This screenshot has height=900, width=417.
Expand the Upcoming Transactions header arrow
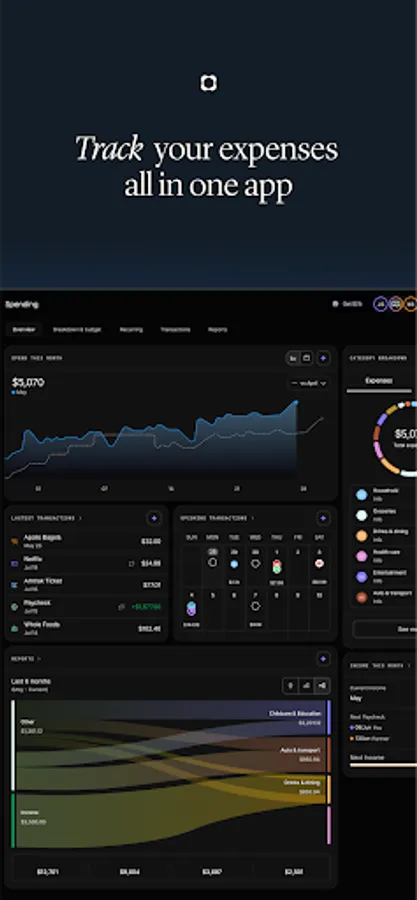[x=253, y=518]
